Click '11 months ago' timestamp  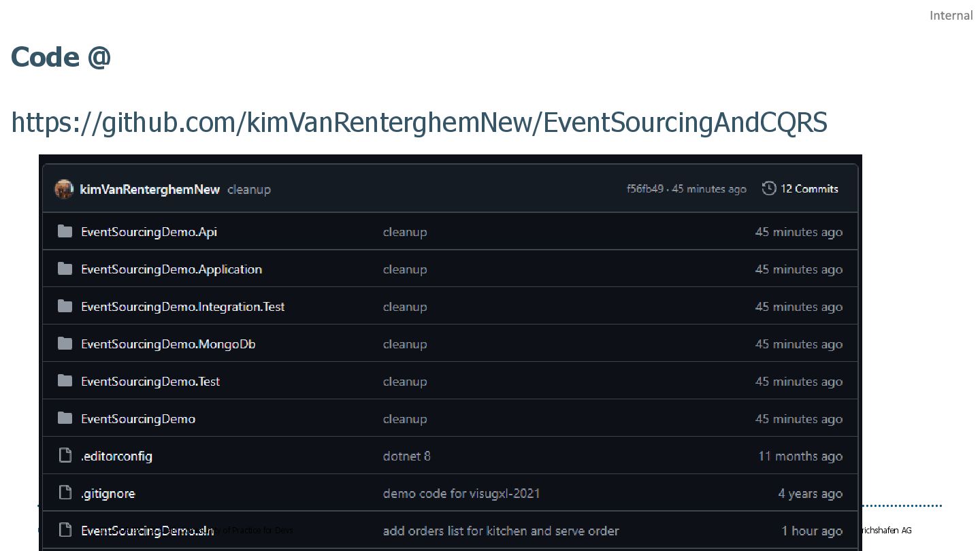(800, 456)
